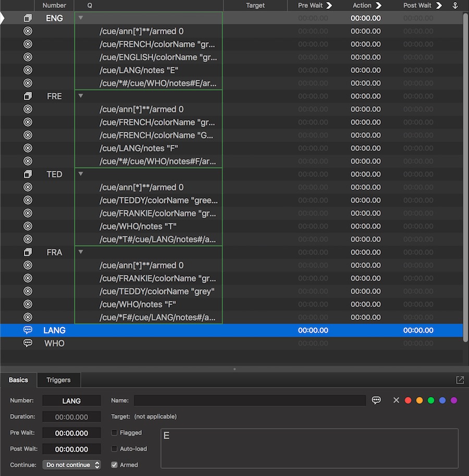Image resolution: width=469 pixels, height=476 pixels.
Task: Switch to the Triggers tab
Action: pyautogui.click(x=58, y=380)
